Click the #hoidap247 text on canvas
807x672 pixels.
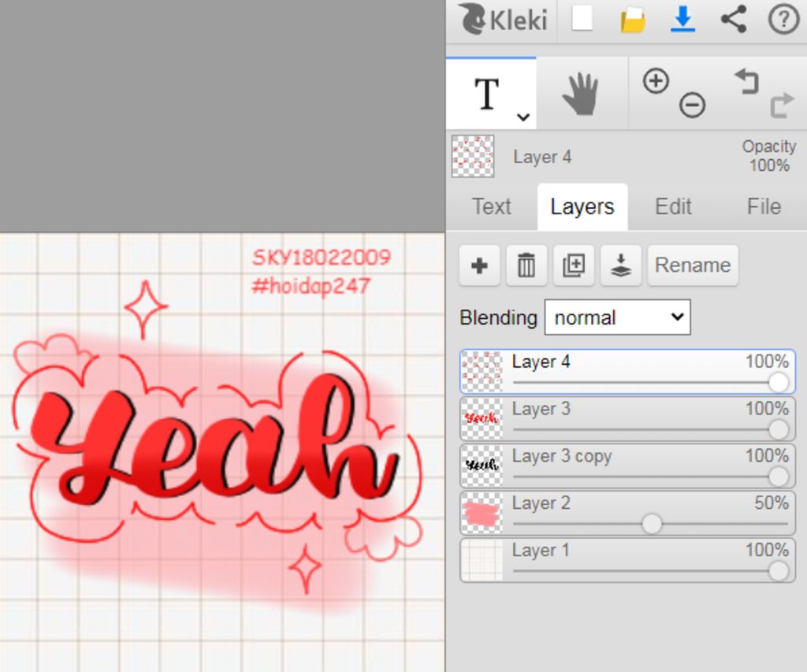(x=311, y=286)
